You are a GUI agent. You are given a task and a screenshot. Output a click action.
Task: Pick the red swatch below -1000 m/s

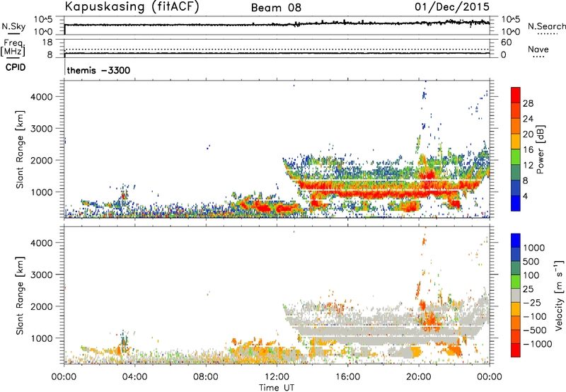[x=516, y=350]
